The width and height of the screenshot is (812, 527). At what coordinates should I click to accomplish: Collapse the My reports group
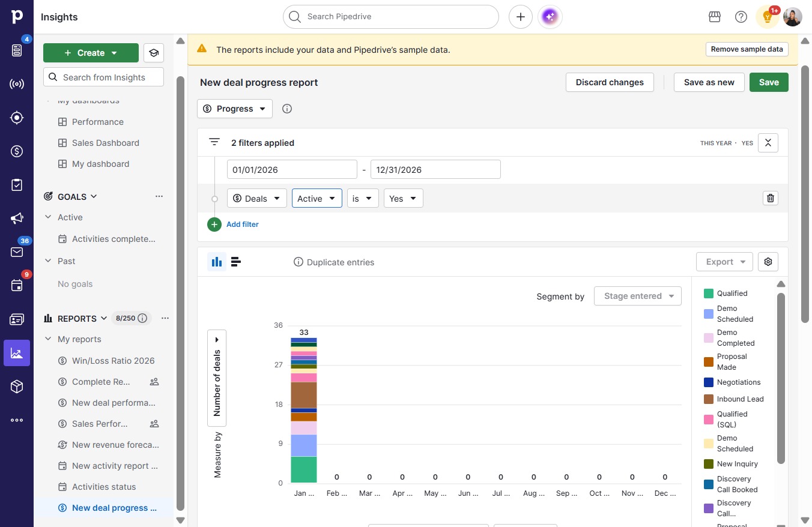pos(48,339)
